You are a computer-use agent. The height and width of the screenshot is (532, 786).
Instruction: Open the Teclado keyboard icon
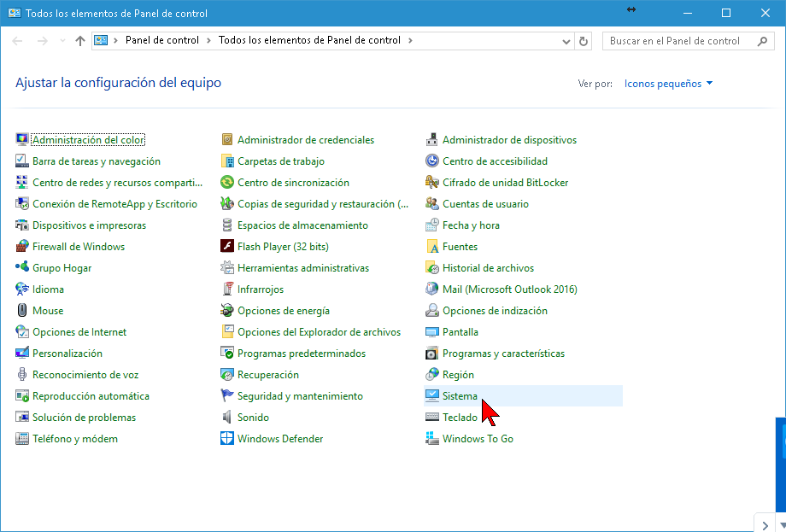point(432,418)
